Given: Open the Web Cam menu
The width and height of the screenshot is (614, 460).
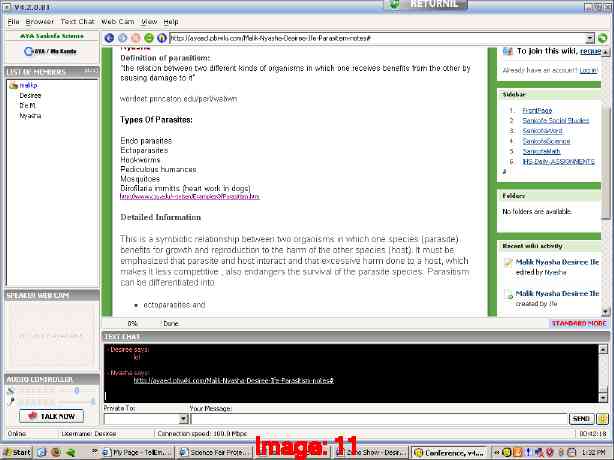Looking at the screenshot, I should (x=117, y=22).
